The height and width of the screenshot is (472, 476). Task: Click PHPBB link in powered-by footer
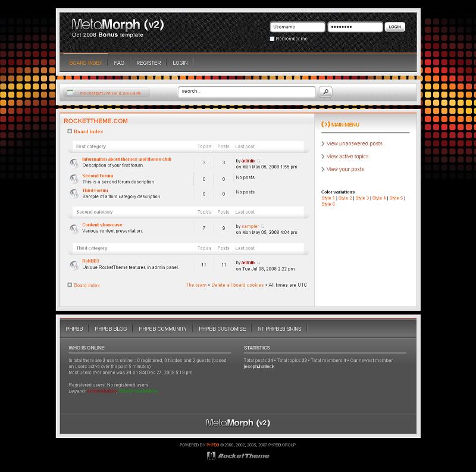[212, 445]
